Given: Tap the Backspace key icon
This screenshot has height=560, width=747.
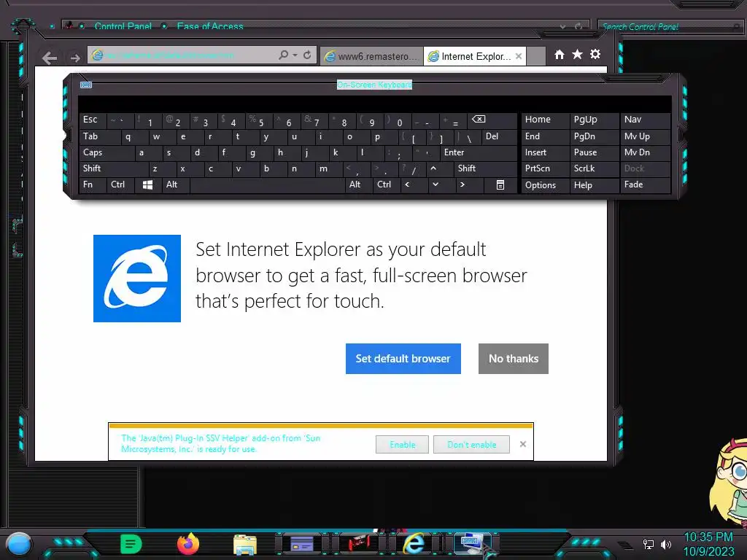Looking at the screenshot, I should (x=492, y=120).
